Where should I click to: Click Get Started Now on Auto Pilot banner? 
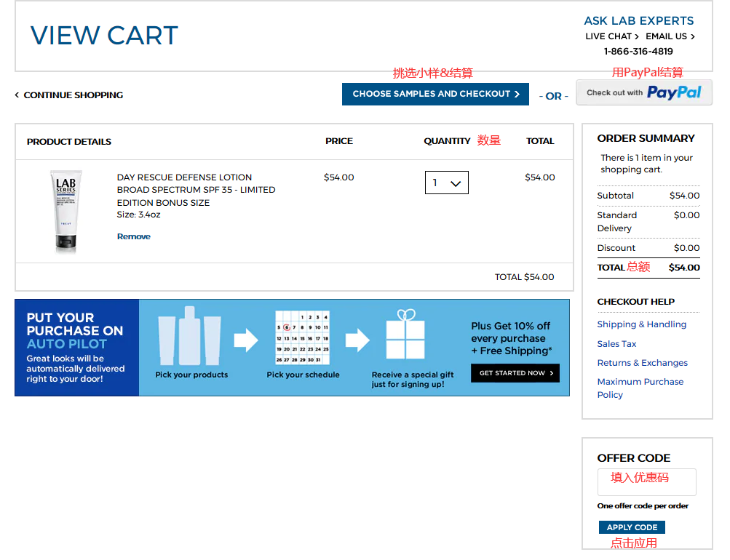(515, 373)
